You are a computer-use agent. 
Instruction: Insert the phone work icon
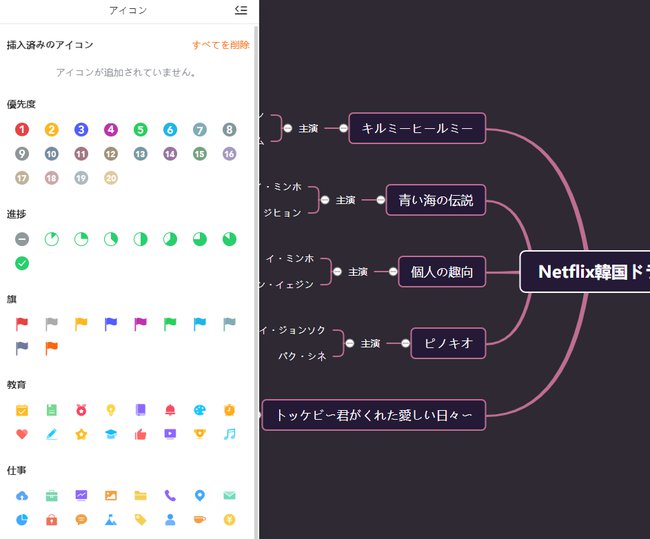tap(170, 495)
